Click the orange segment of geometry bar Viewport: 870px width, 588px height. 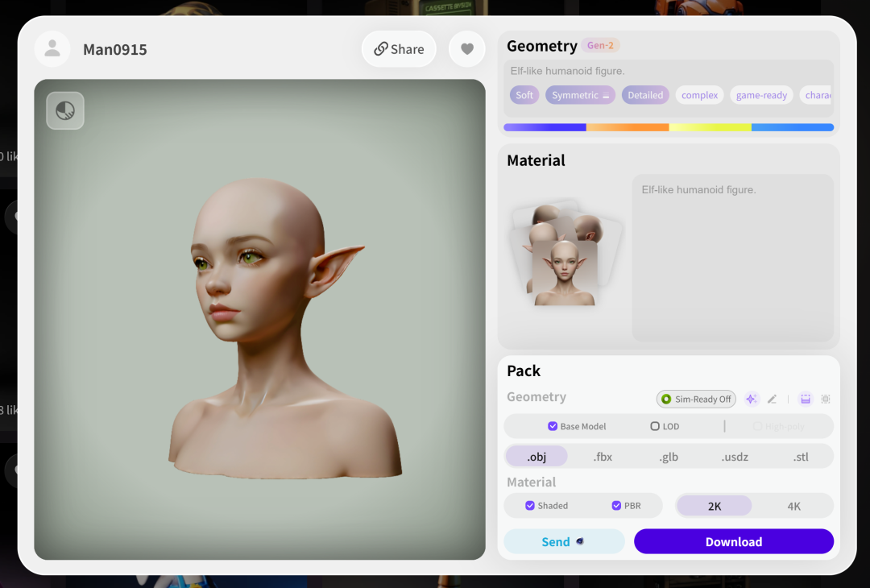[x=628, y=127]
